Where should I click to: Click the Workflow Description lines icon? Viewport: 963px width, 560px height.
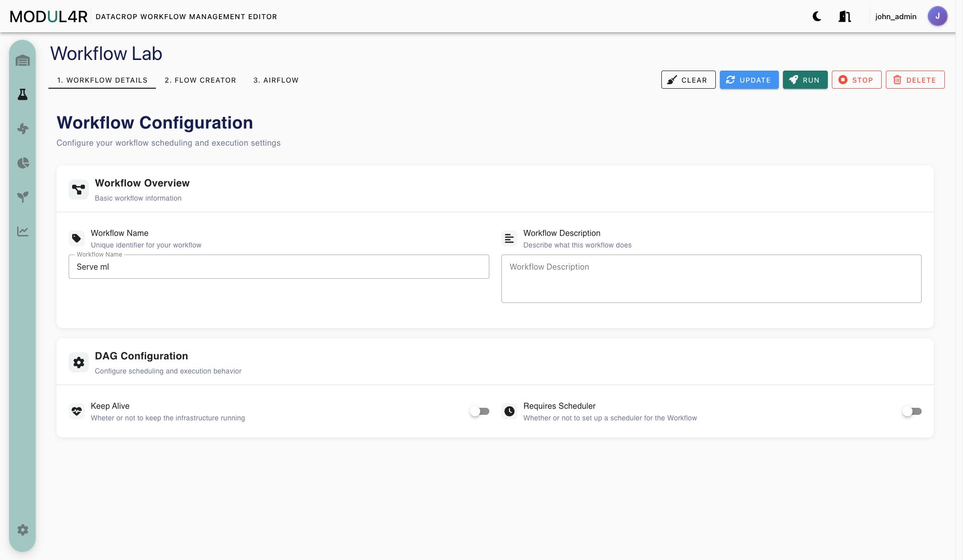tap(509, 238)
